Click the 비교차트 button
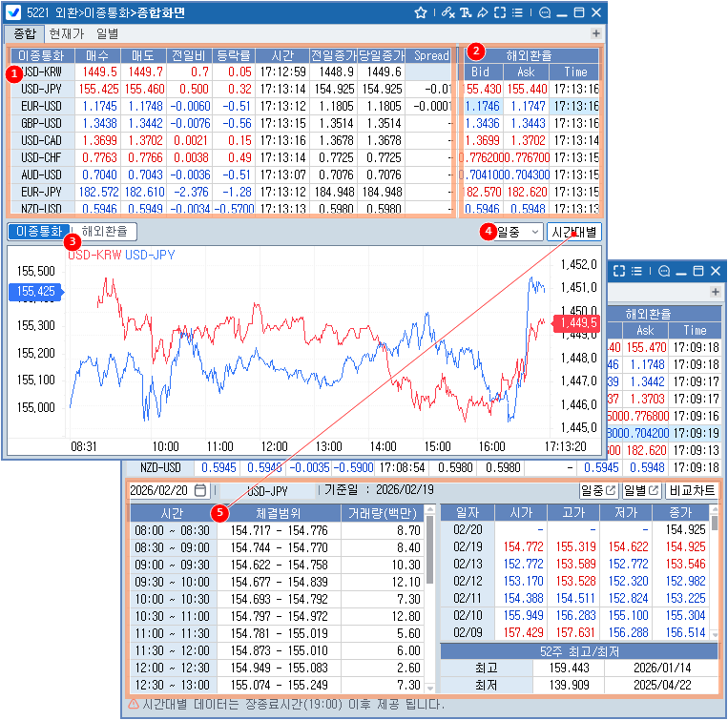The height and width of the screenshot is (720, 728). pyautogui.click(x=691, y=490)
